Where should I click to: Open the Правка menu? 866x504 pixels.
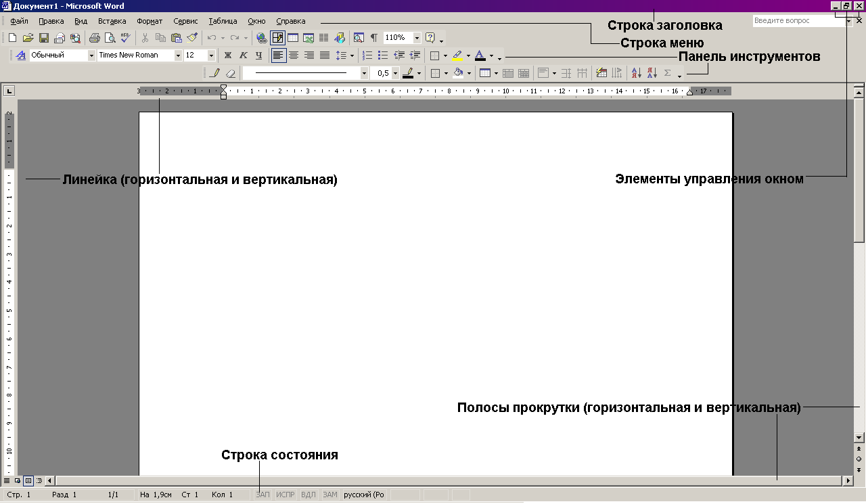point(51,21)
